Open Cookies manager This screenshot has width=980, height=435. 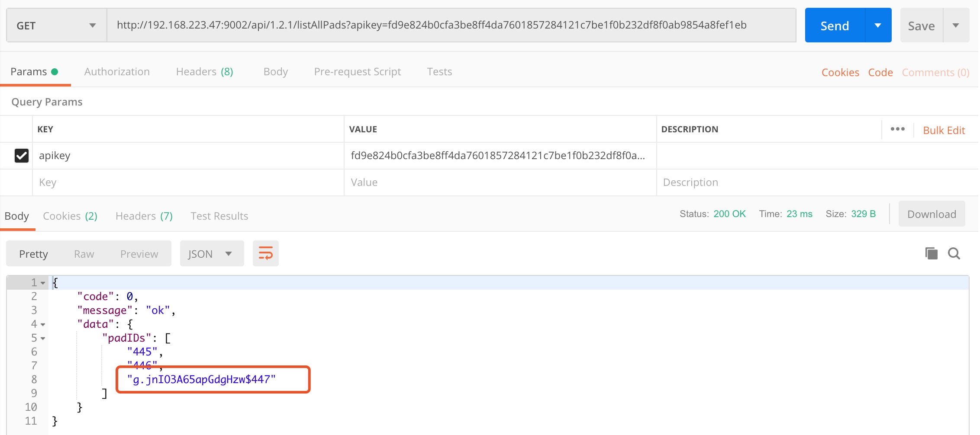840,72
